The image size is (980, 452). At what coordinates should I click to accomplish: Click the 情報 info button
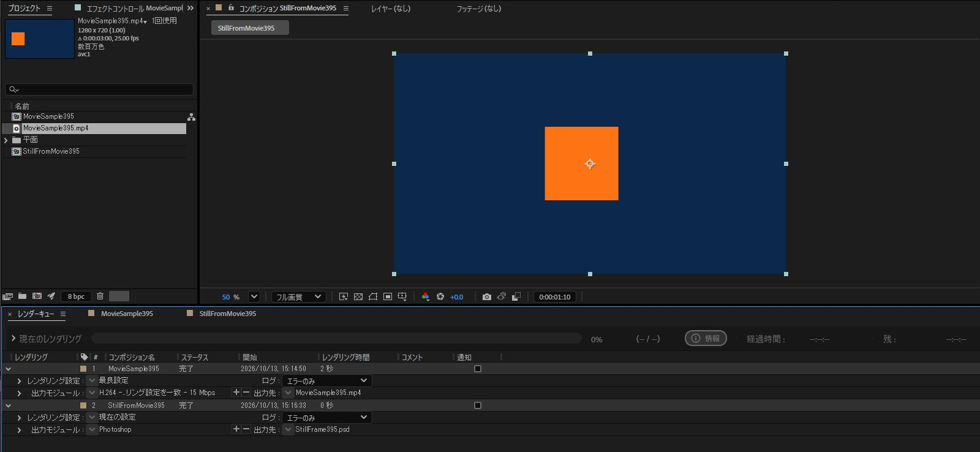pos(706,339)
